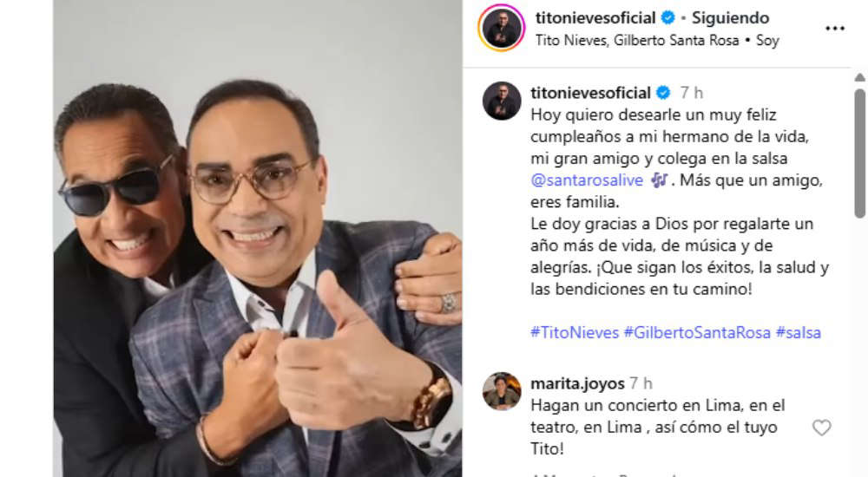Open marita.joyos username link
Image resolution: width=868 pixels, height=477 pixels.
[x=577, y=383]
